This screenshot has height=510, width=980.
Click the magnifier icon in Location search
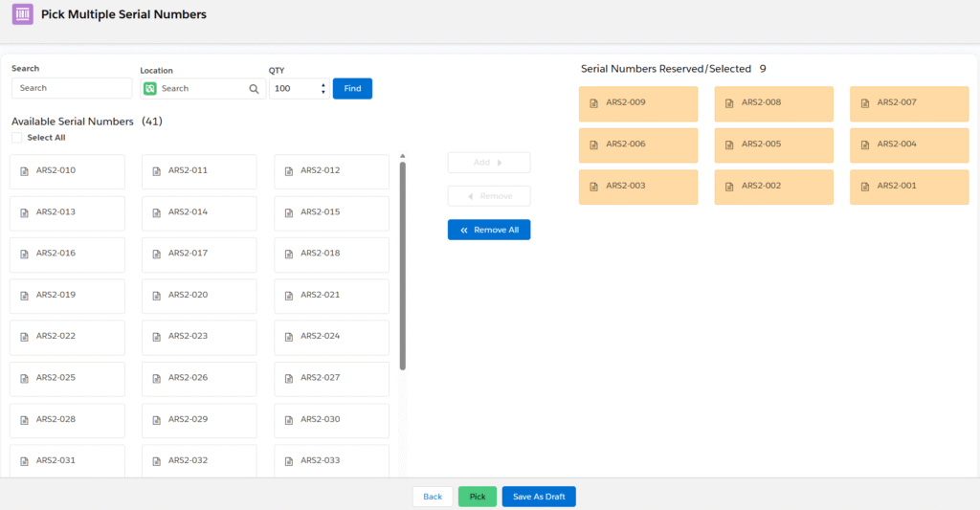254,89
